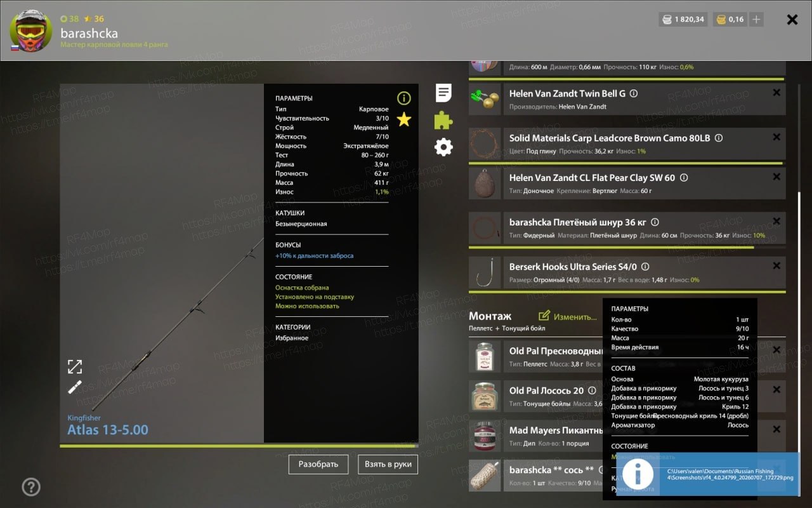Switch to the green puzzle rig tab
Image resolution: width=812 pixels, height=508 pixels.
pos(443,120)
